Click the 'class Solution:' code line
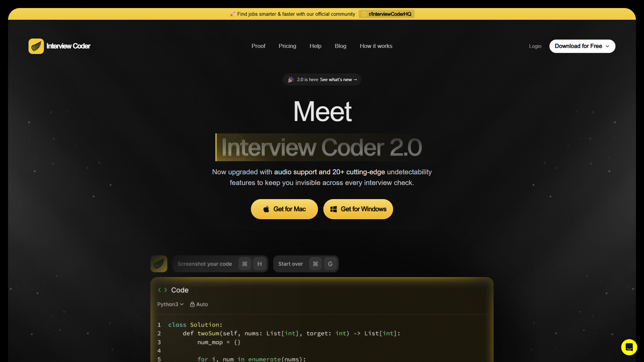 pyautogui.click(x=195, y=325)
